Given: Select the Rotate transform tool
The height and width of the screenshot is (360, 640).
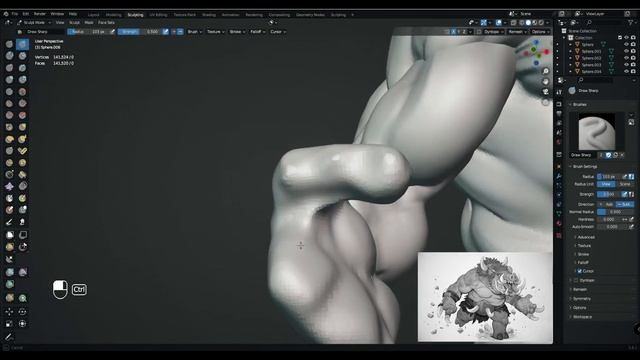Looking at the screenshot, I should pos(22,312).
